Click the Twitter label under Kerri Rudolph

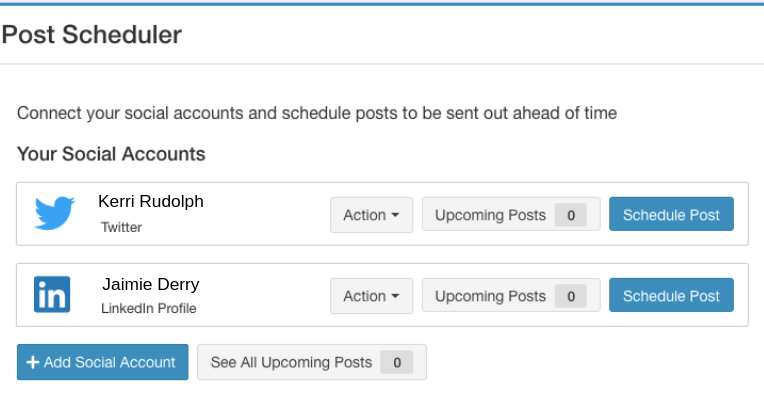point(121,227)
